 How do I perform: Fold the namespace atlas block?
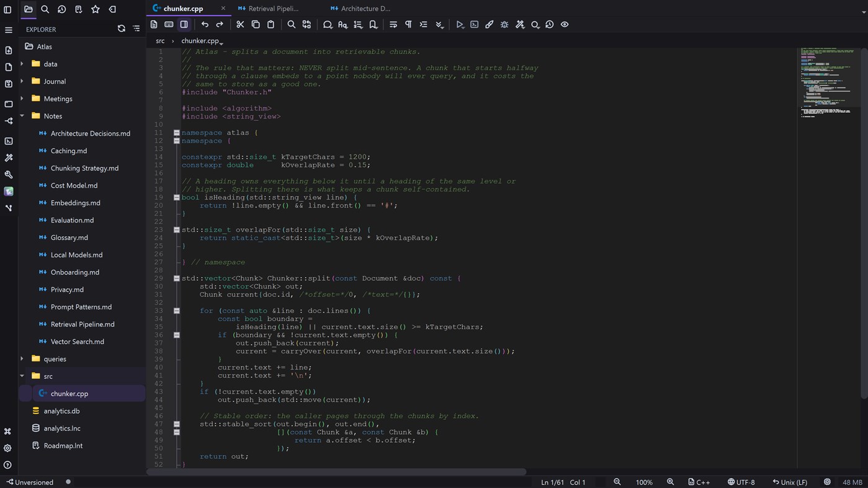tap(177, 133)
